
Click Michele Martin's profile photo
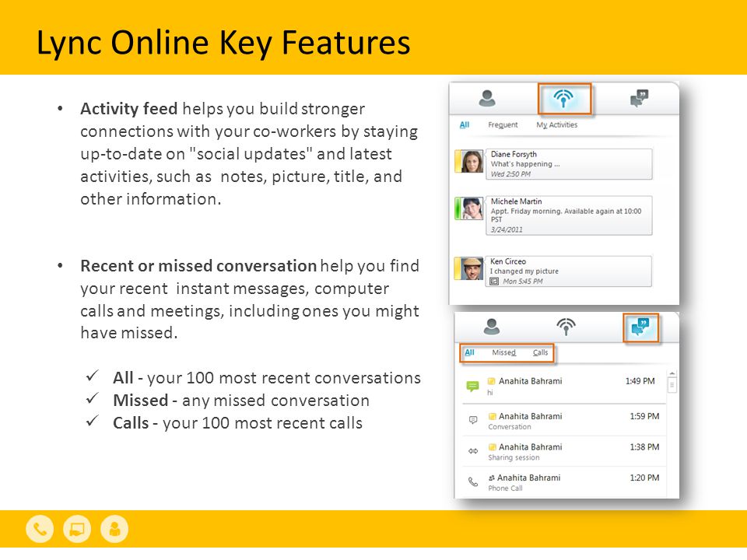pos(472,208)
